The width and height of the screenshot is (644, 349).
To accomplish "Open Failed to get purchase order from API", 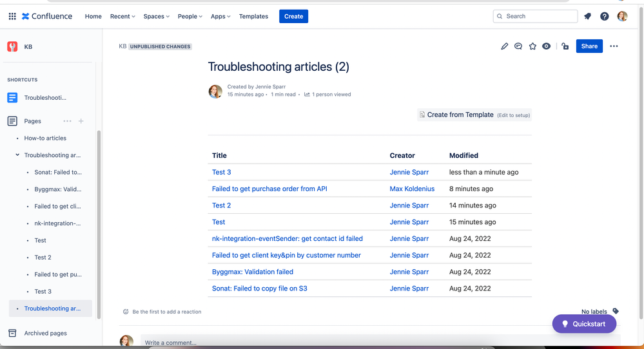I will pyautogui.click(x=269, y=189).
